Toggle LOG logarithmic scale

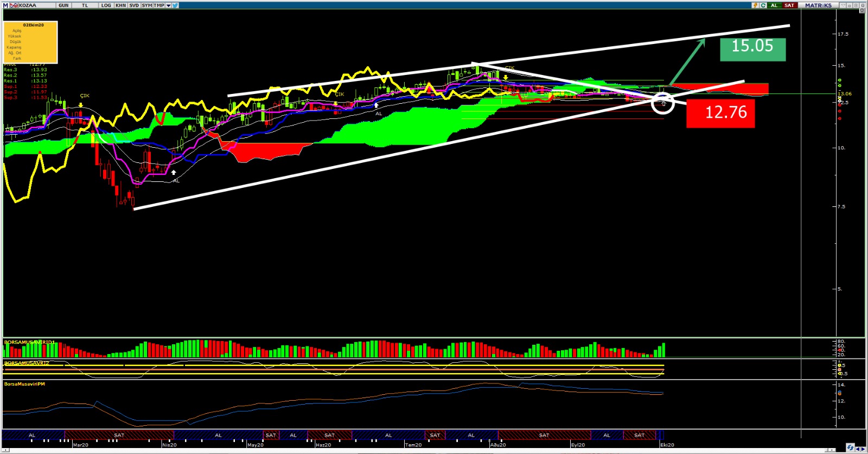click(x=106, y=5)
